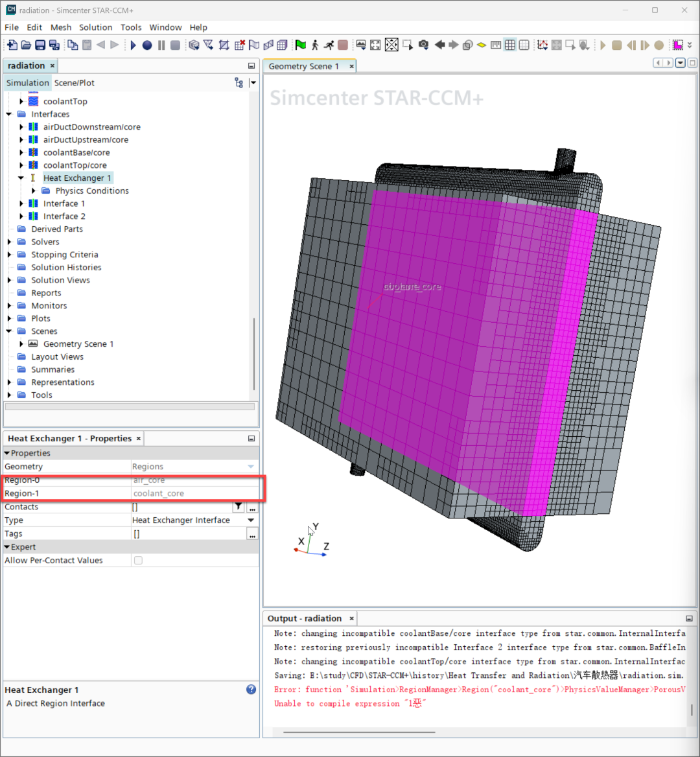700x757 pixels.
Task: Open the toolbar overflow chevron
Action: pos(690,45)
